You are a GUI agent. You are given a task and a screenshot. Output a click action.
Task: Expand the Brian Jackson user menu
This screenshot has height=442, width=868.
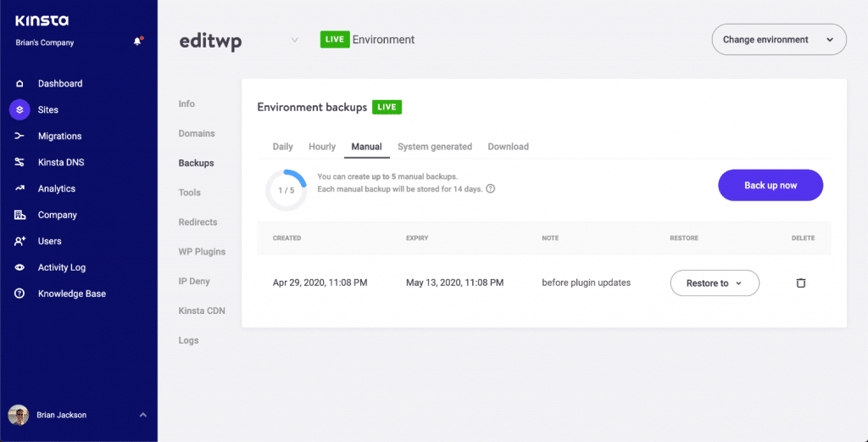point(142,415)
